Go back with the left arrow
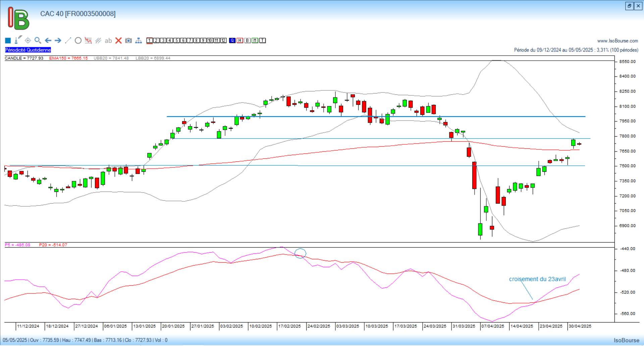Image resolution: width=644 pixels, height=346 pixels. [48, 41]
